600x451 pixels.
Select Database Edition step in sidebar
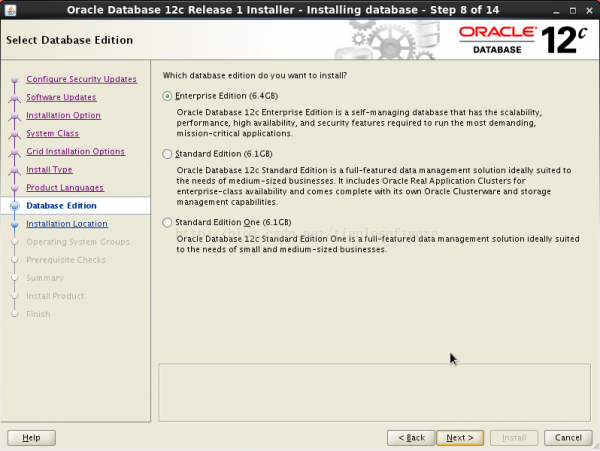(61, 206)
